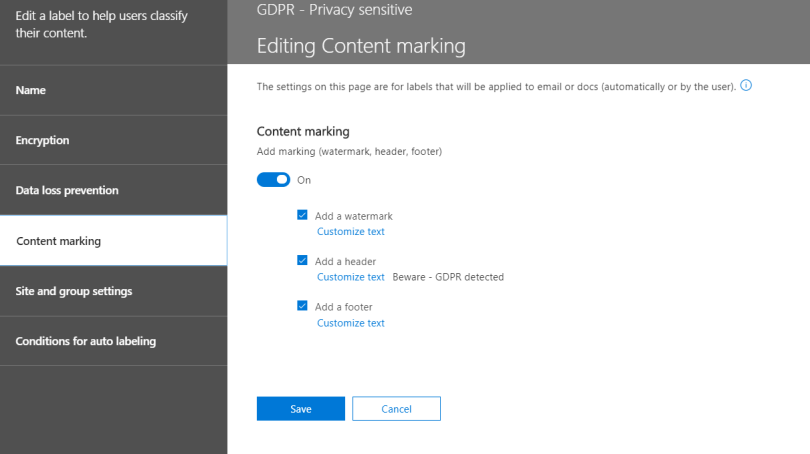Uncheck the Add a header checkbox
Viewport: 810px width, 454px height.
coord(302,261)
